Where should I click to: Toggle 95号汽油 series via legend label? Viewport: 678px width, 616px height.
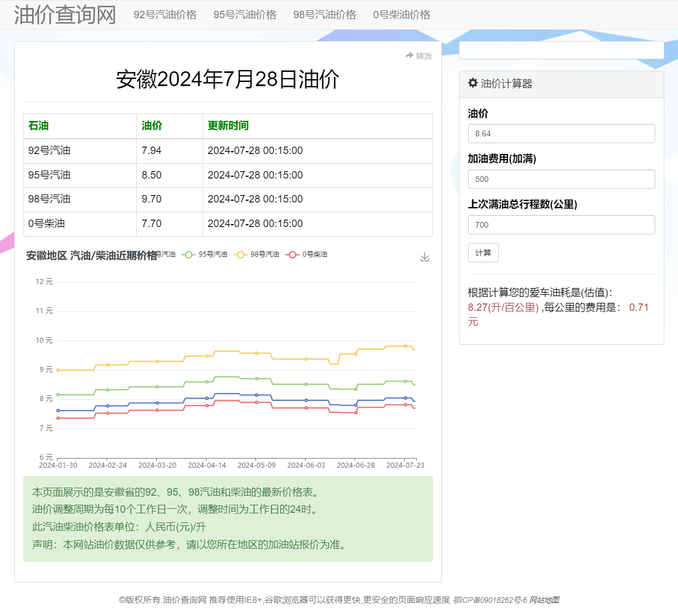tap(213, 254)
